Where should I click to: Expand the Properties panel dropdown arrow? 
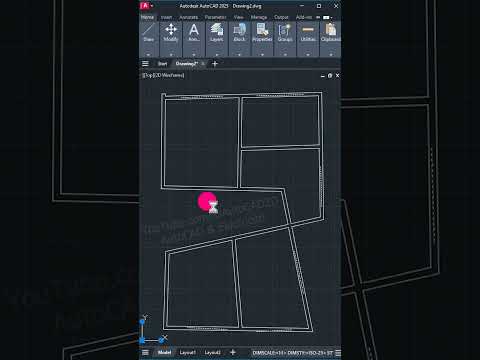tap(262, 54)
